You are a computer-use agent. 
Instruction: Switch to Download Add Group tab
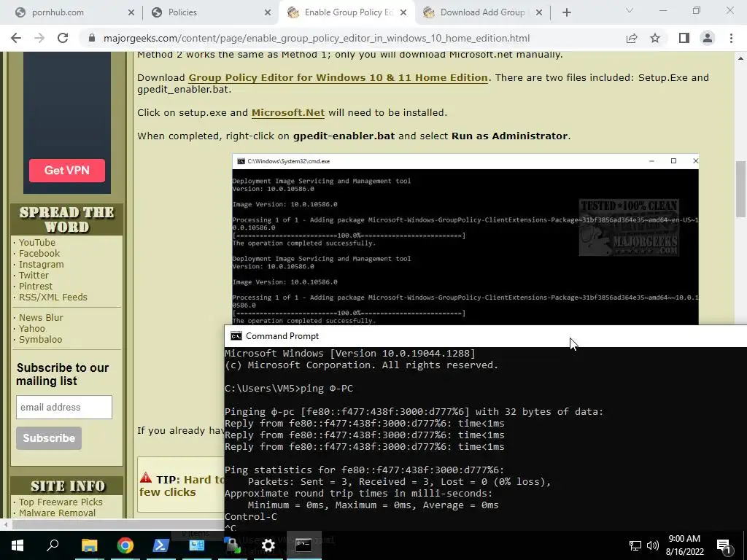point(483,12)
